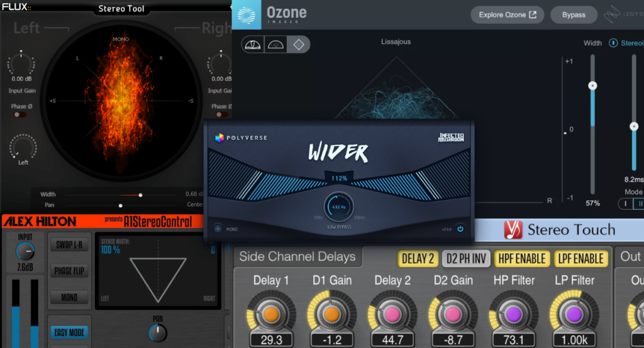The height and width of the screenshot is (348, 644).
Task: Click the Voxengo logo in Stereo Touch
Action: (513, 229)
